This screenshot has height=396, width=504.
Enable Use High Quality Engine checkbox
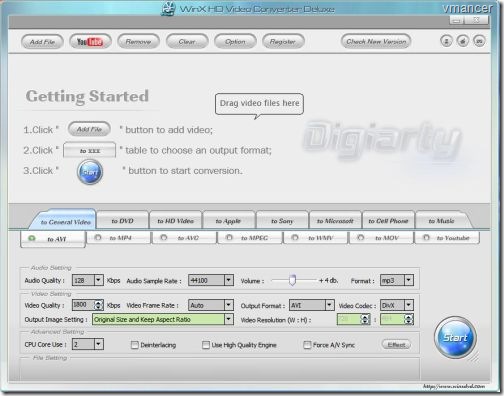(206, 345)
